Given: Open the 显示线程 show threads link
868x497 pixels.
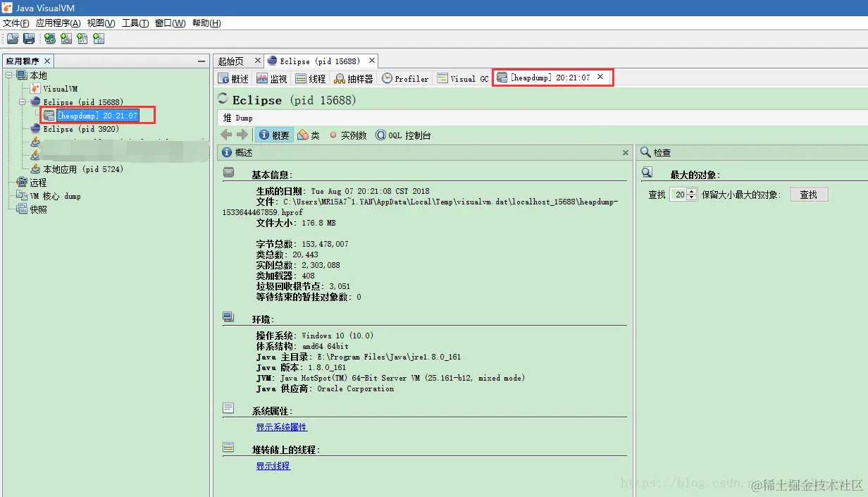Looking at the screenshot, I should [x=273, y=466].
